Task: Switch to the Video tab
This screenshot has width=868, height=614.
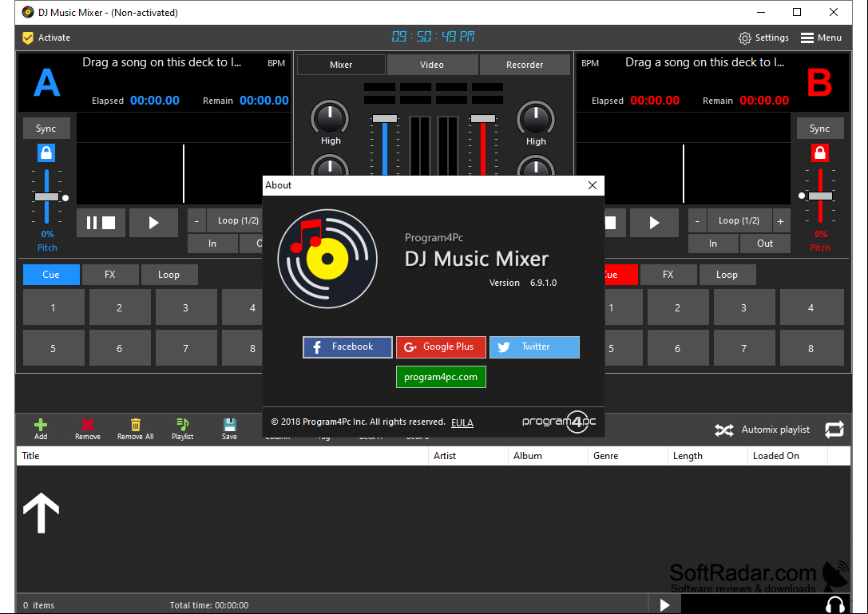Action: (432, 65)
